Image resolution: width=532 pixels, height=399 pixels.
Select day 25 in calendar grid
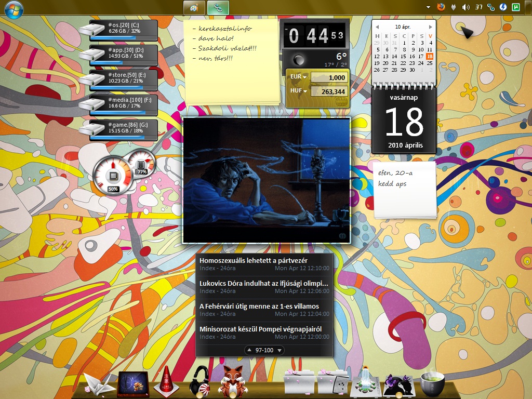coord(430,63)
